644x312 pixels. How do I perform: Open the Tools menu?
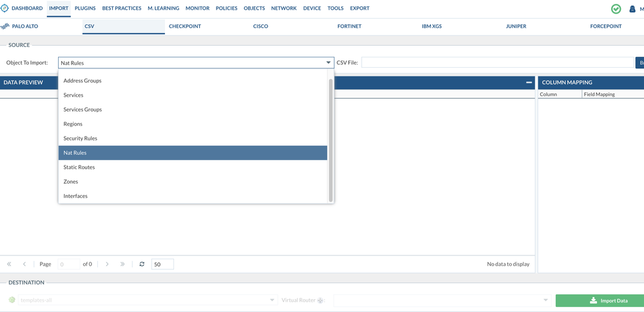point(336,8)
